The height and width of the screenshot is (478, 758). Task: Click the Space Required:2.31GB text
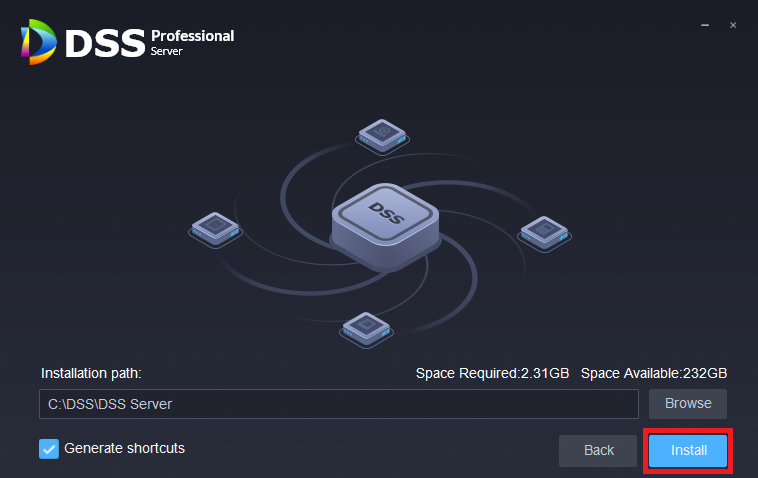coord(492,373)
